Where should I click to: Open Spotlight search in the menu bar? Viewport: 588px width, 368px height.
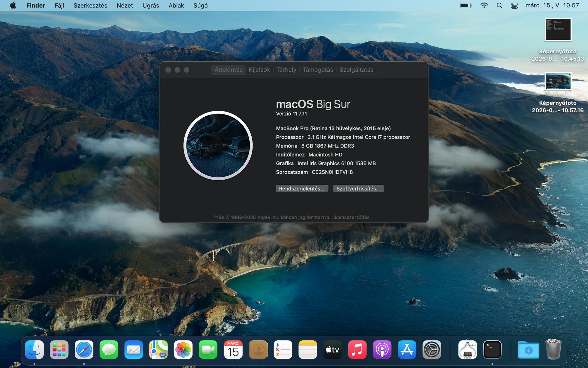click(499, 5)
